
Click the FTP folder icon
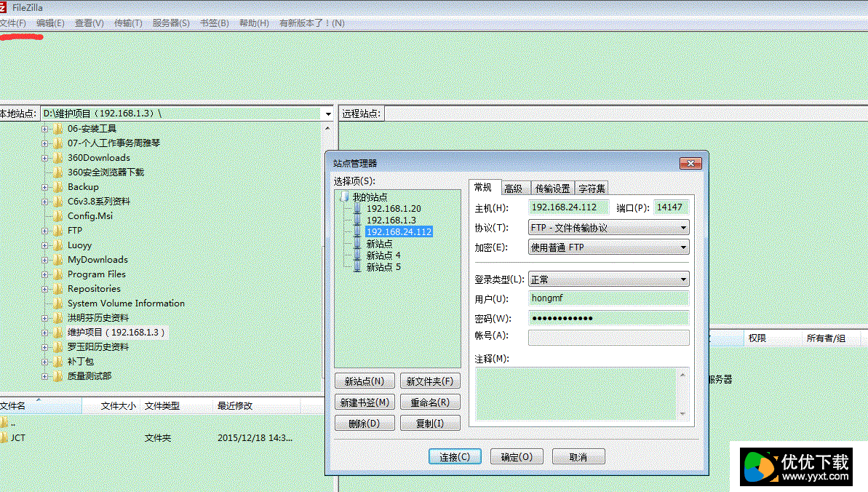[57, 231]
